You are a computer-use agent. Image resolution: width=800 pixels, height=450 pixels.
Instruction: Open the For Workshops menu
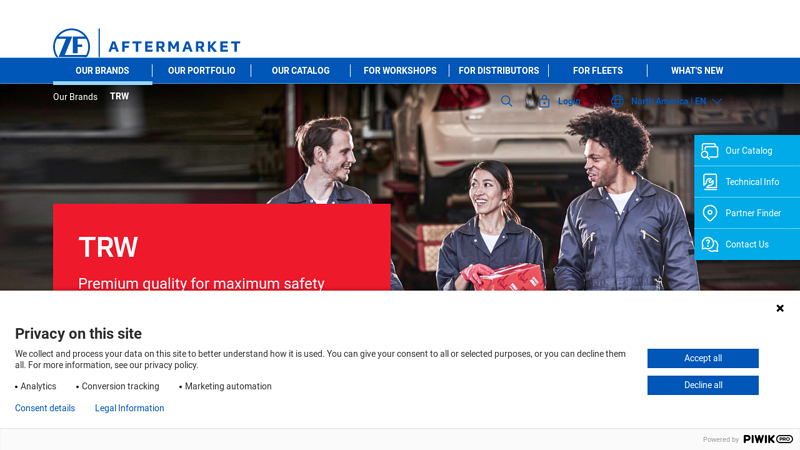point(399,71)
